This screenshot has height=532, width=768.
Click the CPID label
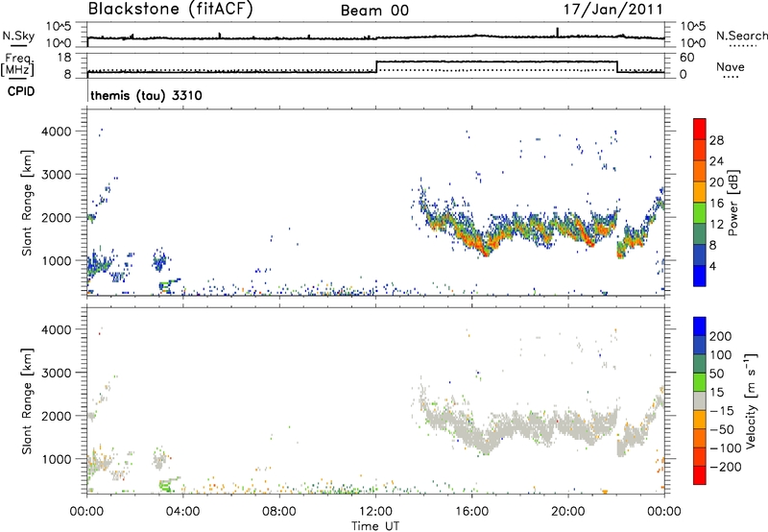coord(21,91)
